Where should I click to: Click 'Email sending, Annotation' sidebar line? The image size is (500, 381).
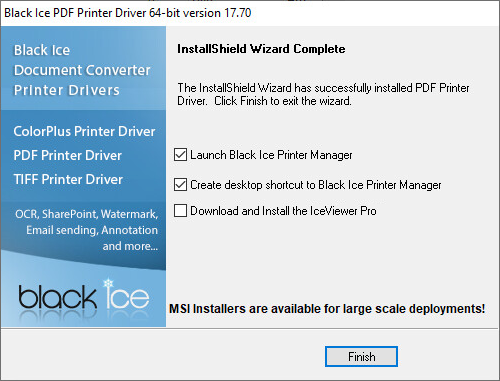92,230
